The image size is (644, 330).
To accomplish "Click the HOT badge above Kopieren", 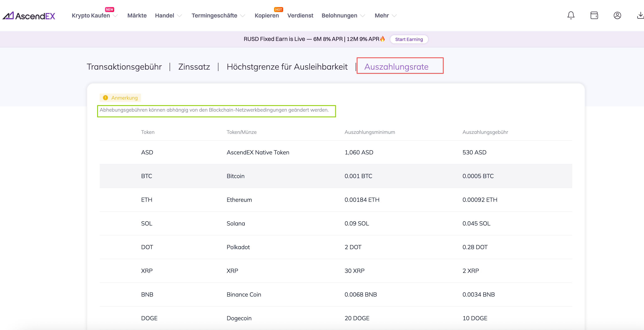I will click(x=278, y=10).
